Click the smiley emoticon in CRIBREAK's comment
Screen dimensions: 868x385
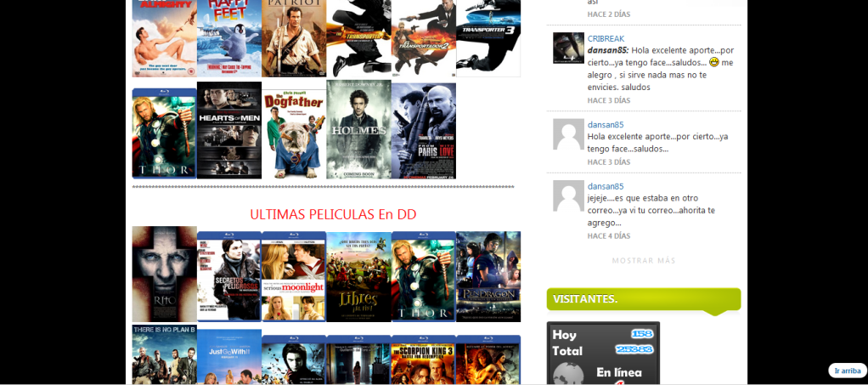[x=714, y=62]
